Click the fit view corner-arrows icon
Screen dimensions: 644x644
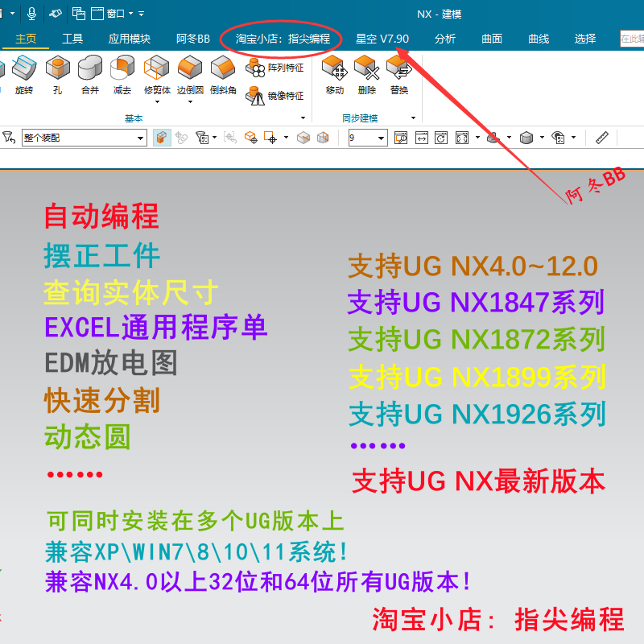(462, 138)
